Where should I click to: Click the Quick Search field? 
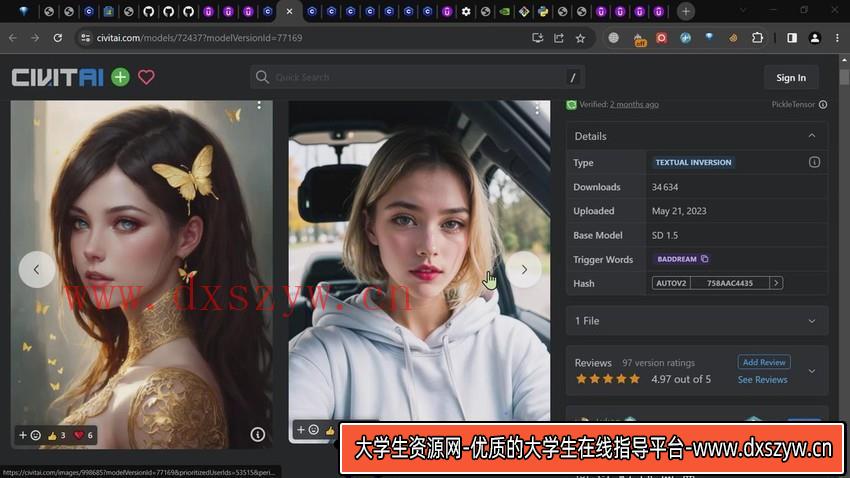pos(417,77)
